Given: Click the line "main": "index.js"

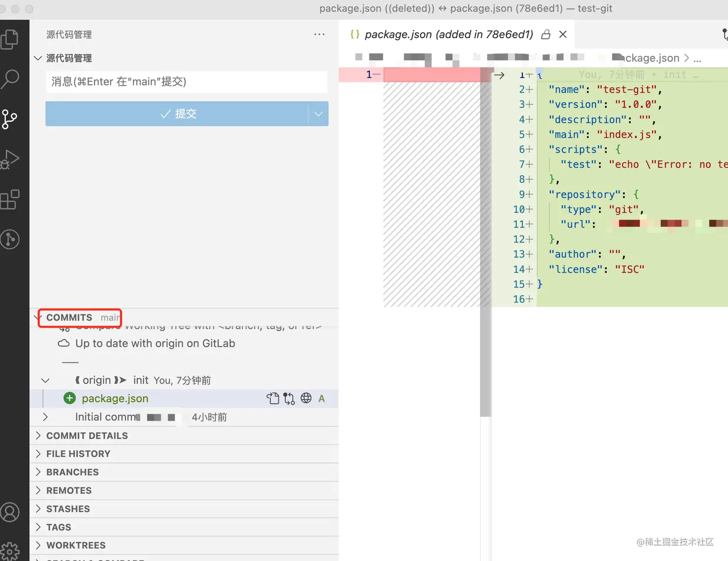Looking at the screenshot, I should coord(606,134).
